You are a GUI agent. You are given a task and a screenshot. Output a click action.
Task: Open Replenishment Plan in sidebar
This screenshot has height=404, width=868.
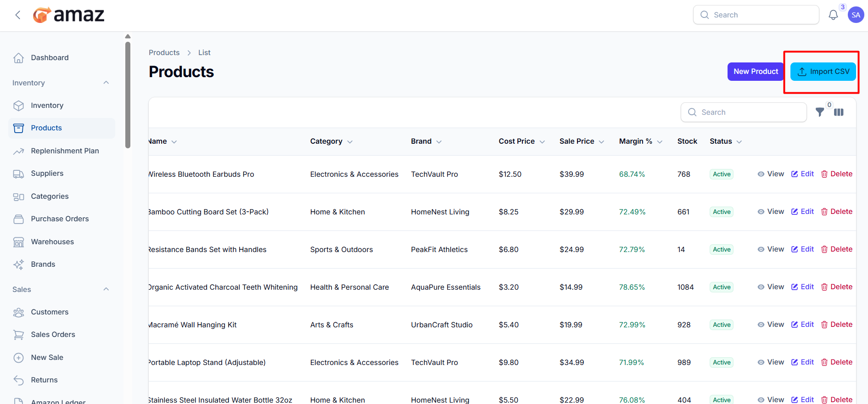coord(65,151)
